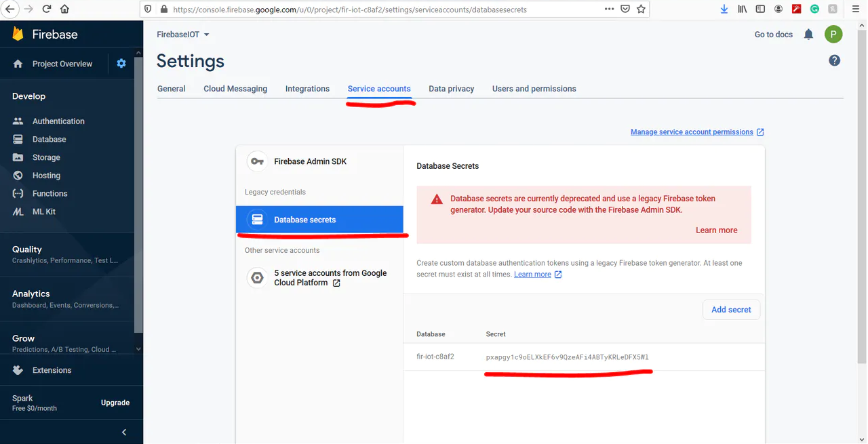Open Extensions in sidebar

tap(52, 370)
